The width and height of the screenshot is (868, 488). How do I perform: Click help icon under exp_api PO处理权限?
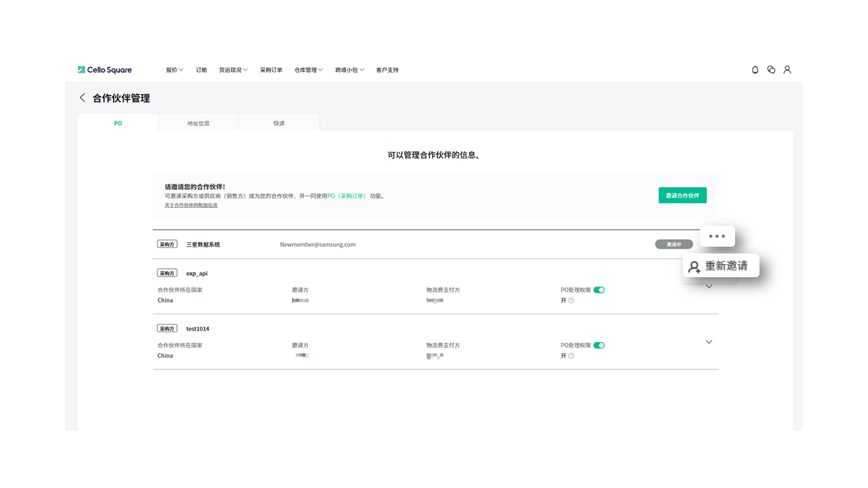[571, 300]
